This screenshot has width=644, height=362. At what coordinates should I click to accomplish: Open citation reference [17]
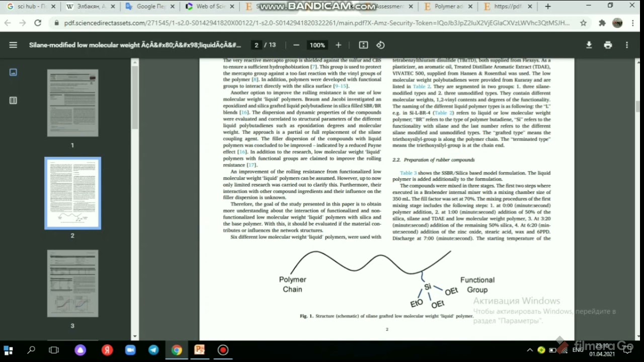pyautogui.click(x=252, y=165)
